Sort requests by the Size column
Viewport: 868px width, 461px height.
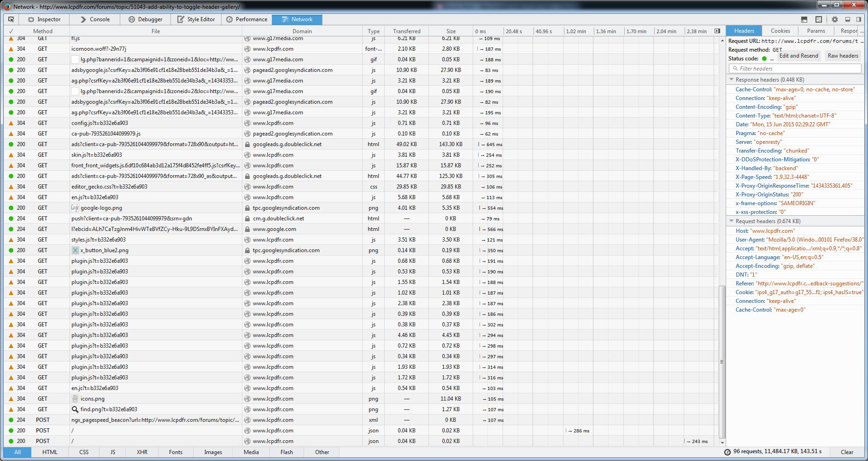pyautogui.click(x=451, y=31)
